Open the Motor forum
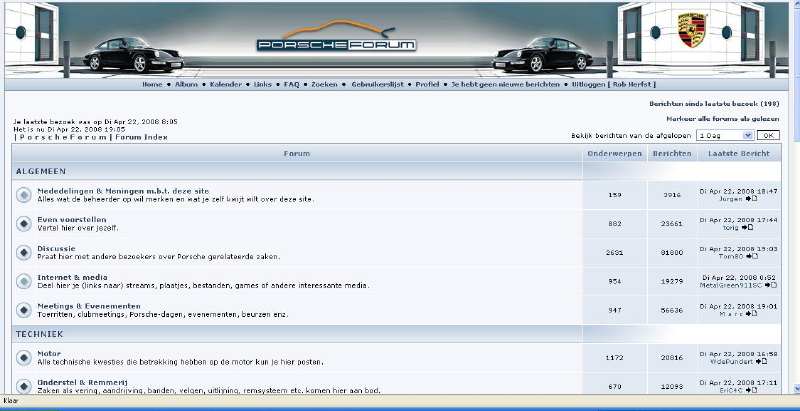 click(49, 353)
